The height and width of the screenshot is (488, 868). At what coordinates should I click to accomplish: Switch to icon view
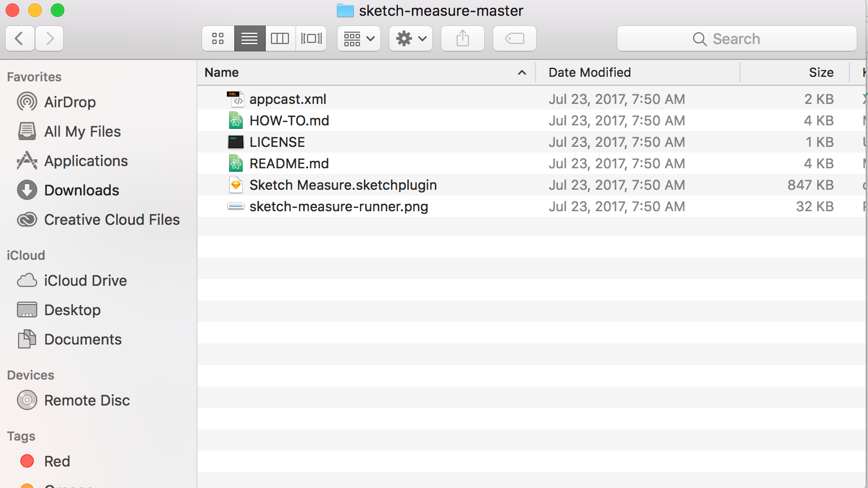[218, 38]
